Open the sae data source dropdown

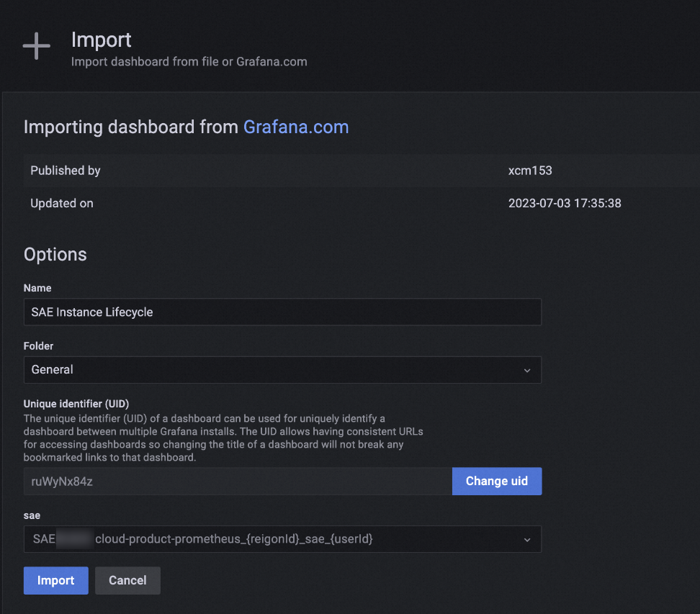pos(282,539)
